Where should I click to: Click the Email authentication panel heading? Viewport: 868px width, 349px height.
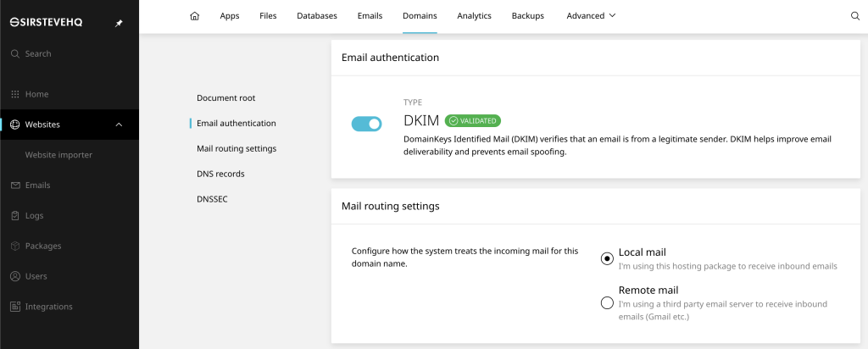390,58
